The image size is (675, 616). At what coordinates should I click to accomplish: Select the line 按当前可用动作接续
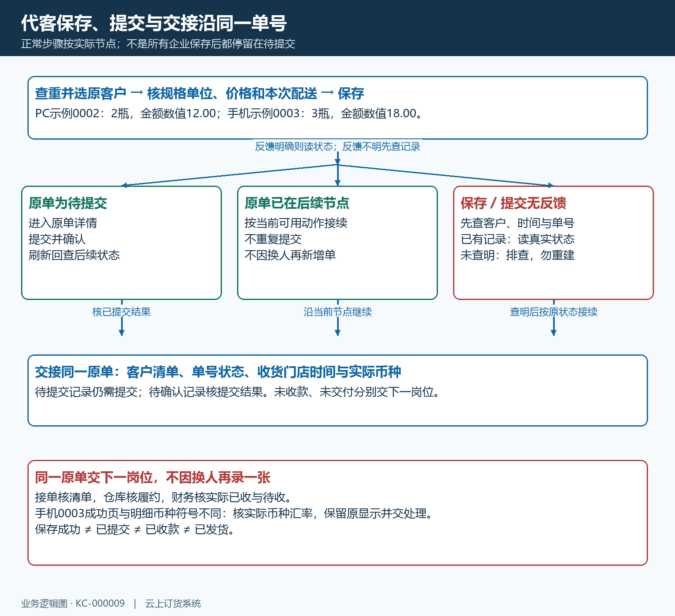coord(296,223)
